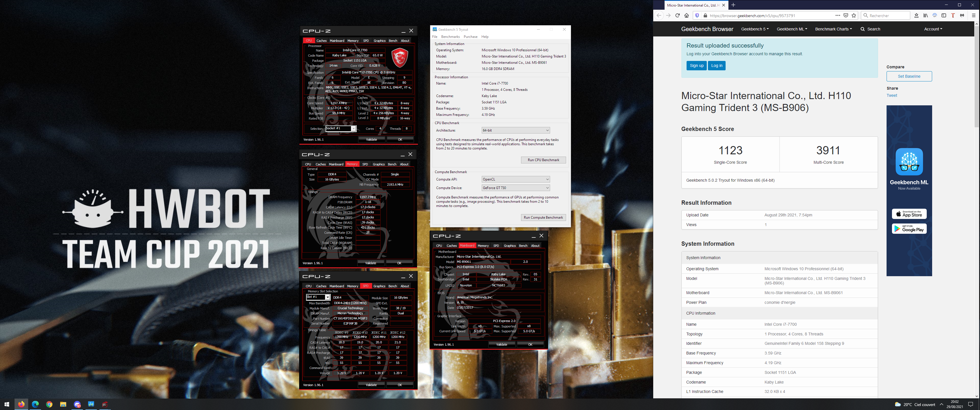Open the Compute API OpenCL dropdown
This screenshot has width=980, height=410.
(x=515, y=180)
